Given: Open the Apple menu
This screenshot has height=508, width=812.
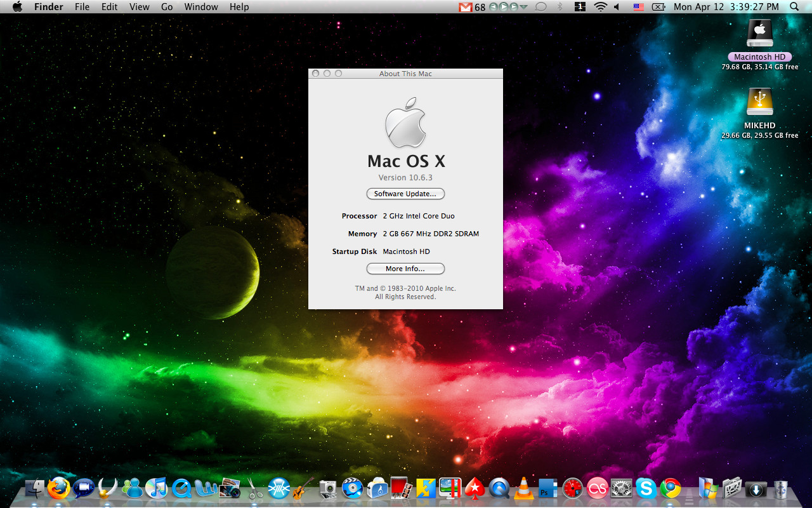Looking at the screenshot, I should point(17,7).
